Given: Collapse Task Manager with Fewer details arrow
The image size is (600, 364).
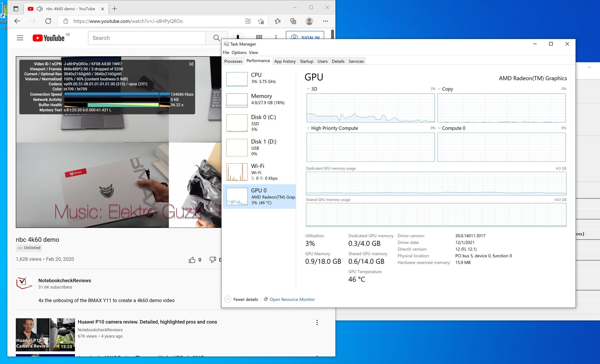Looking at the screenshot, I should pyautogui.click(x=228, y=299).
